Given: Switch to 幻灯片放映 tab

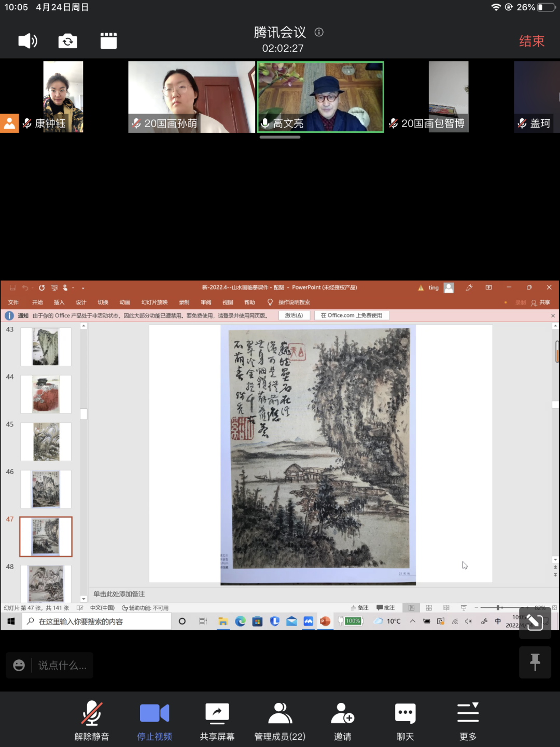Looking at the screenshot, I should tap(155, 302).
